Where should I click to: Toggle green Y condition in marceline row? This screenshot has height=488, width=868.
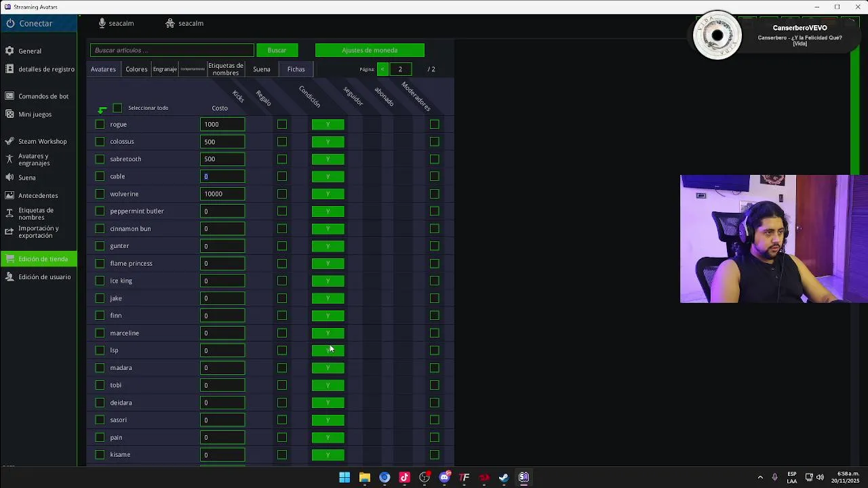[x=328, y=333]
